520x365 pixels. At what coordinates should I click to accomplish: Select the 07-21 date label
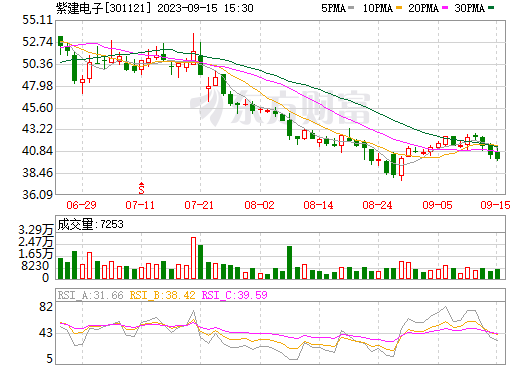199,205
